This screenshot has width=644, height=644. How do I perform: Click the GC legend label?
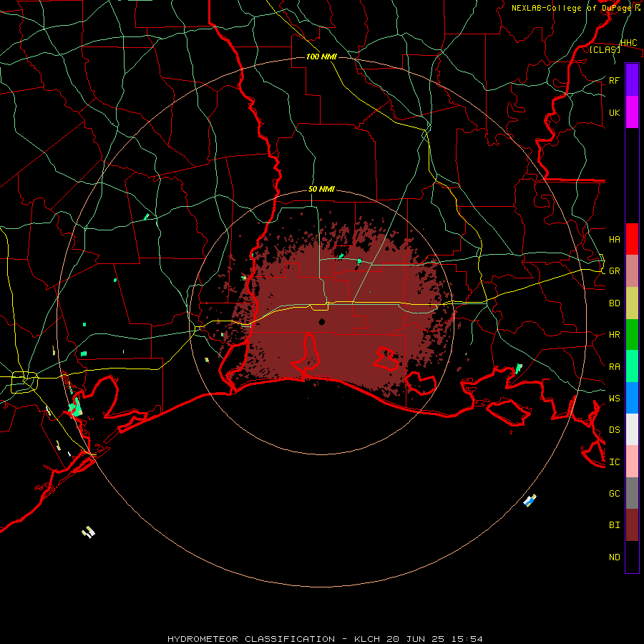(x=614, y=493)
